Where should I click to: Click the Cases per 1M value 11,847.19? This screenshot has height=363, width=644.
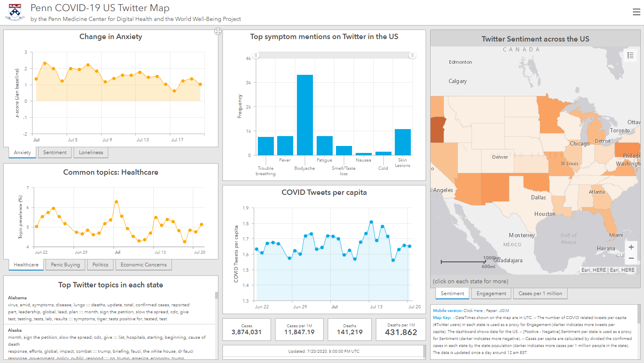click(x=299, y=332)
